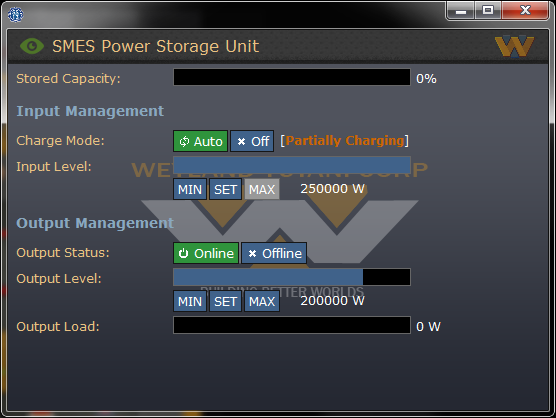Viewport: 556px width, 418px height.
Task: Close the SMES window
Action: coord(525,10)
